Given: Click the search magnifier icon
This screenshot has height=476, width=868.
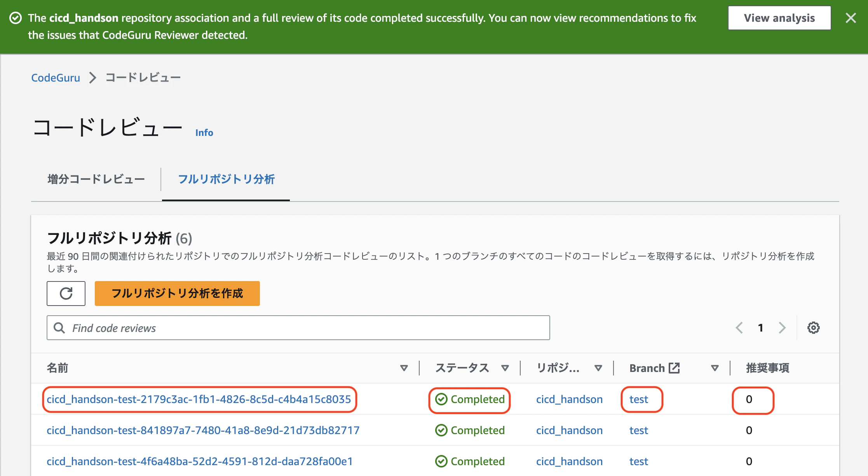Looking at the screenshot, I should [x=59, y=328].
